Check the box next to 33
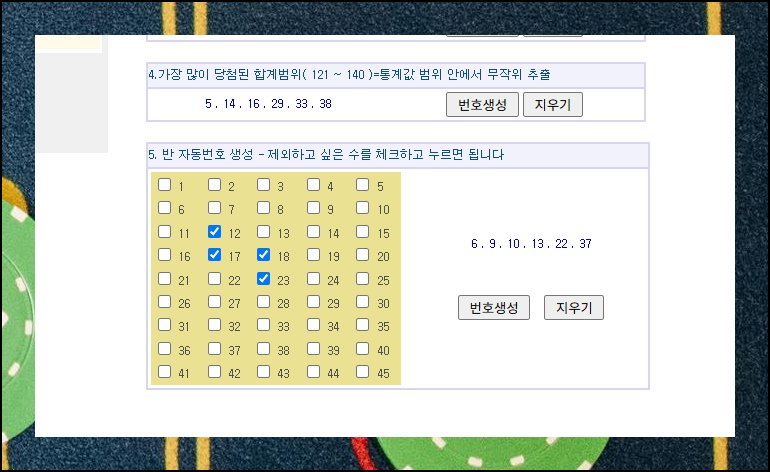 point(264,325)
